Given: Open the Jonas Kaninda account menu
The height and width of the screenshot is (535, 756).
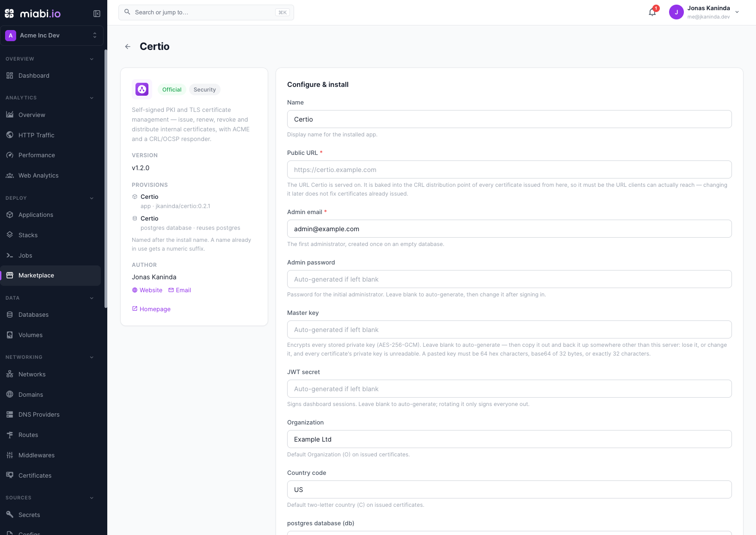Looking at the screenshot, I should (704, 12).
